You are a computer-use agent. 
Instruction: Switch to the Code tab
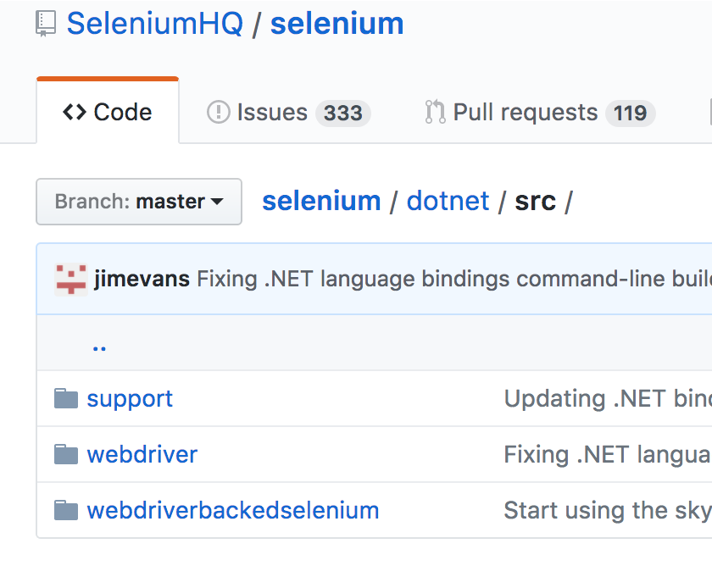coord(108,112)
